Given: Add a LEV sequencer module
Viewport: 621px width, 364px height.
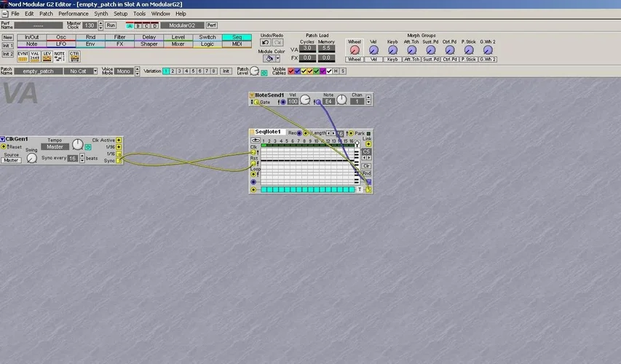Looking at the screenshot, I should point(47,55).
